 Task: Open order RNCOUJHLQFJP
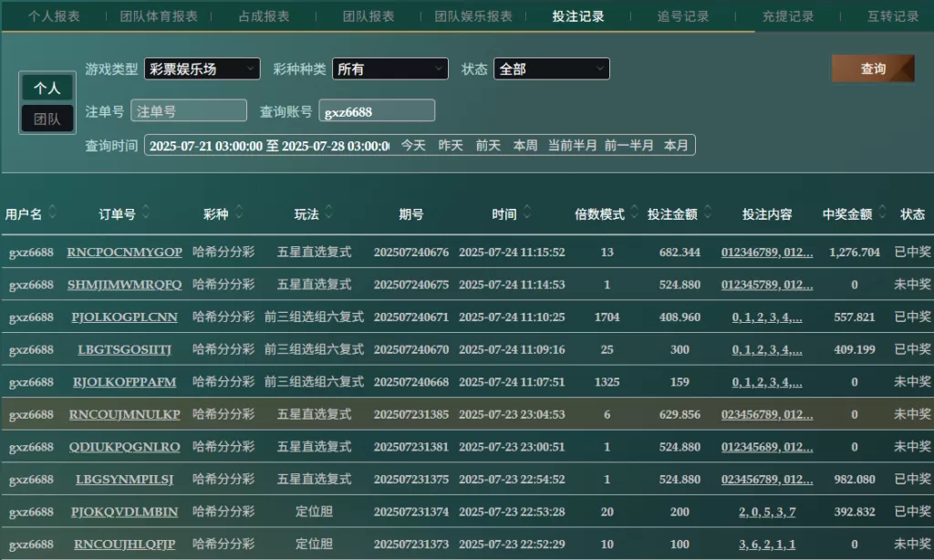[x=124, y=544]
